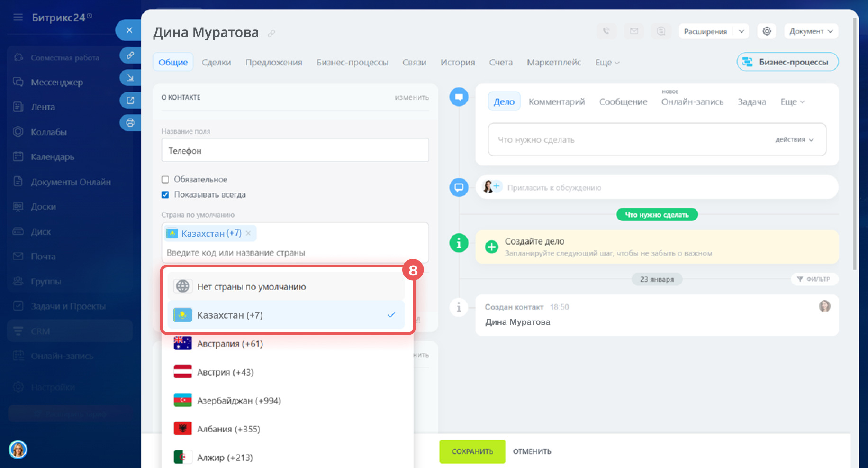
Task: Expand the Документ dropdown
Action: point(811,31)
